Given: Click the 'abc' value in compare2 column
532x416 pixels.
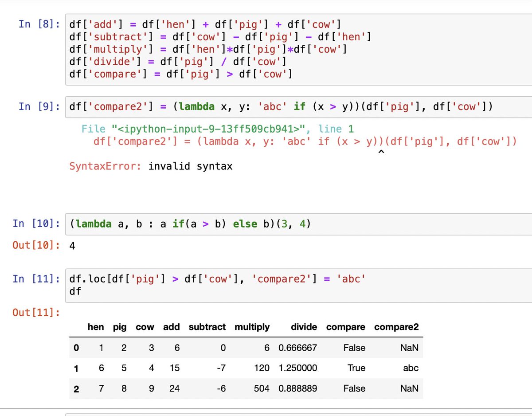Looking at the screenshot, I should 411,368.
